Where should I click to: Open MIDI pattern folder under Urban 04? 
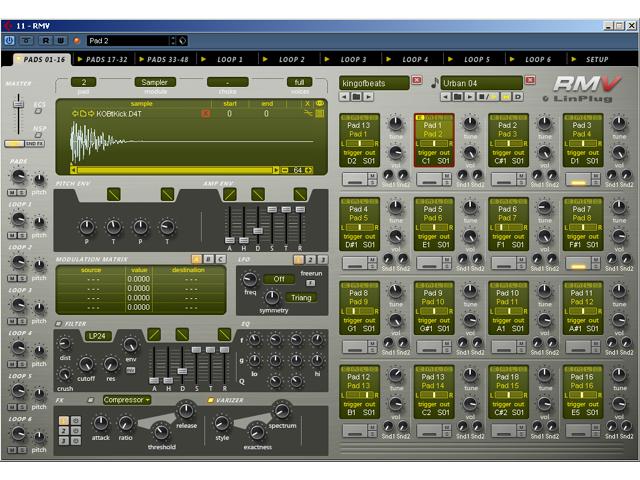point(458,97)
